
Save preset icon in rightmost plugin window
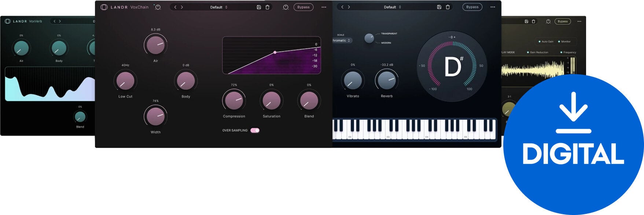pos(526,21)
